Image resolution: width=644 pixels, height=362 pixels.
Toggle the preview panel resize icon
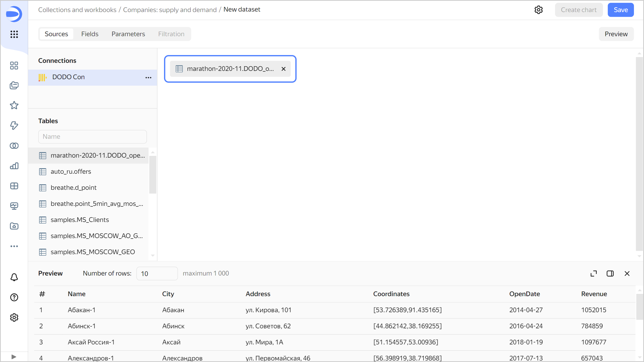(610, 273)
